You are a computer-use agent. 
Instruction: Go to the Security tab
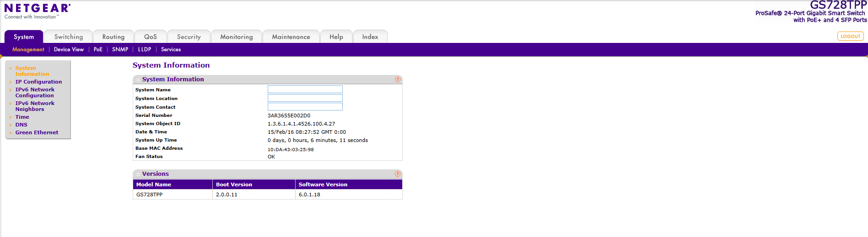(189, 37)
